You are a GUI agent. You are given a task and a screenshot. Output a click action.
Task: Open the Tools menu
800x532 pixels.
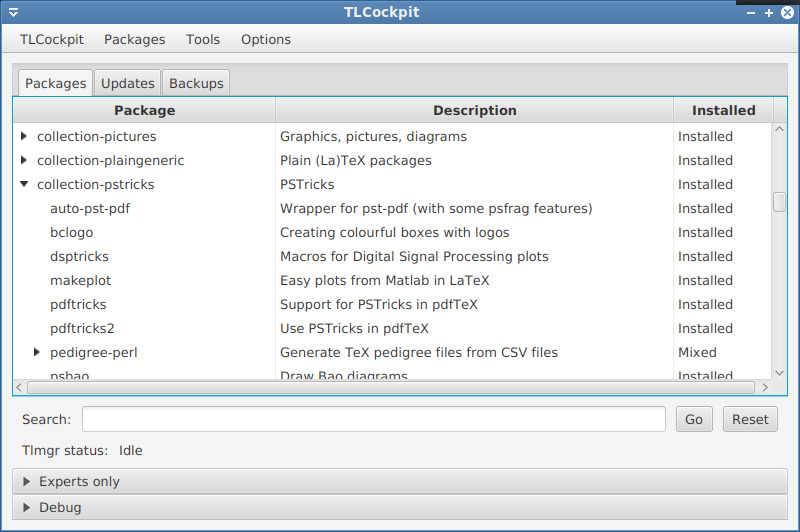click(203, 39)
